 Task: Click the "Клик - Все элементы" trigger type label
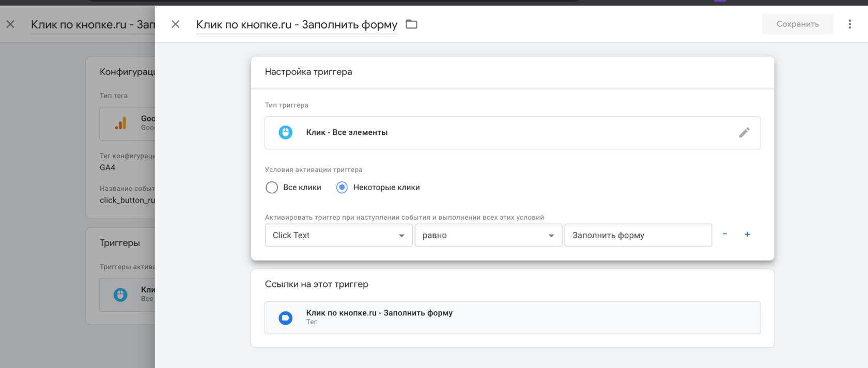[x=347, y=133]
